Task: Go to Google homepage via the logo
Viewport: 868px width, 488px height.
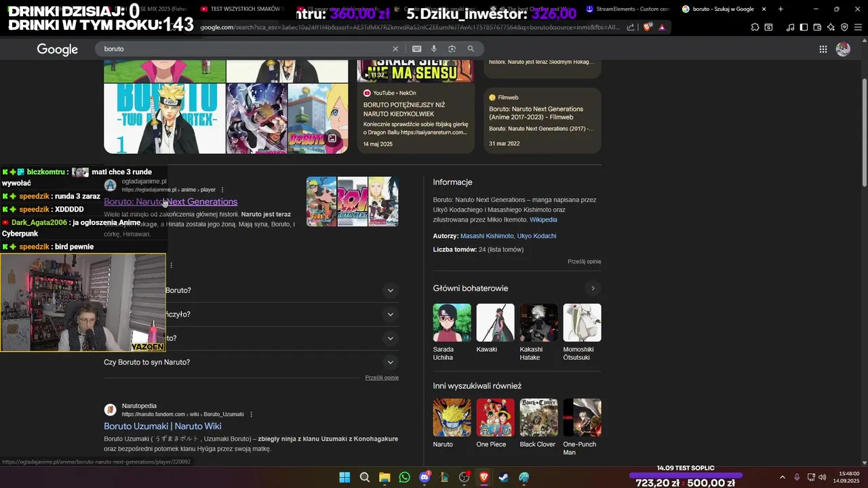Action: tap(57, 49)
